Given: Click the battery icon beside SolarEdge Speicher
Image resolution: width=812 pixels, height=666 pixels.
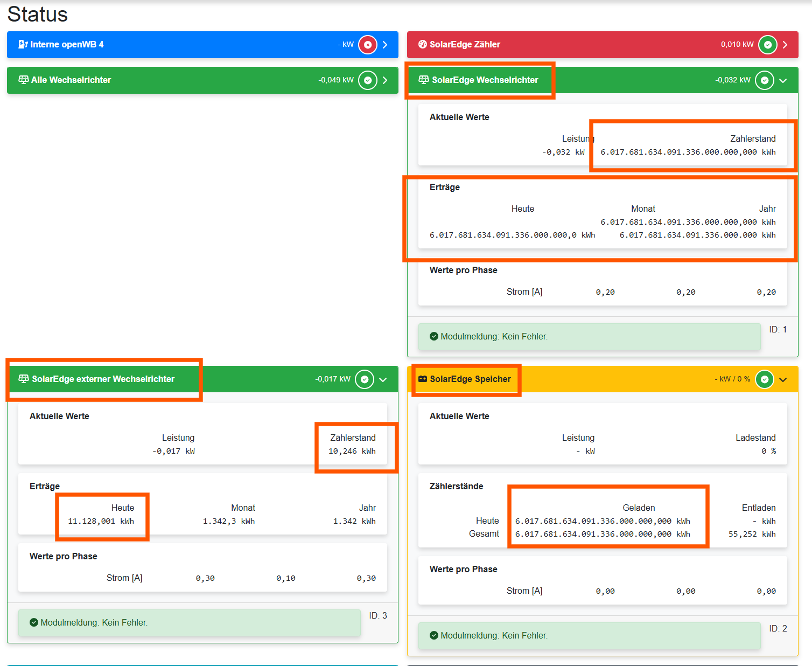Looking at the screenshot, I should [x=423, y=379].
